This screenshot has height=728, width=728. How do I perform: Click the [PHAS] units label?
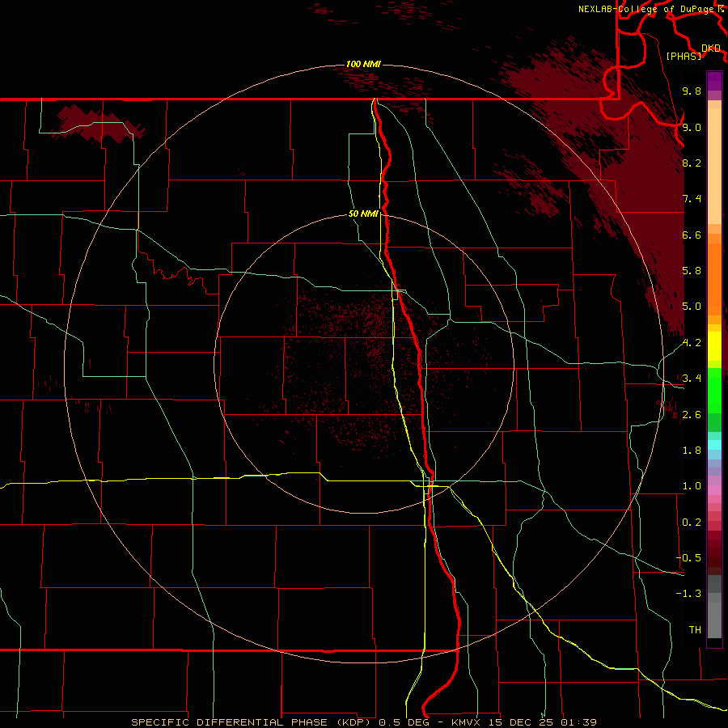684,56
